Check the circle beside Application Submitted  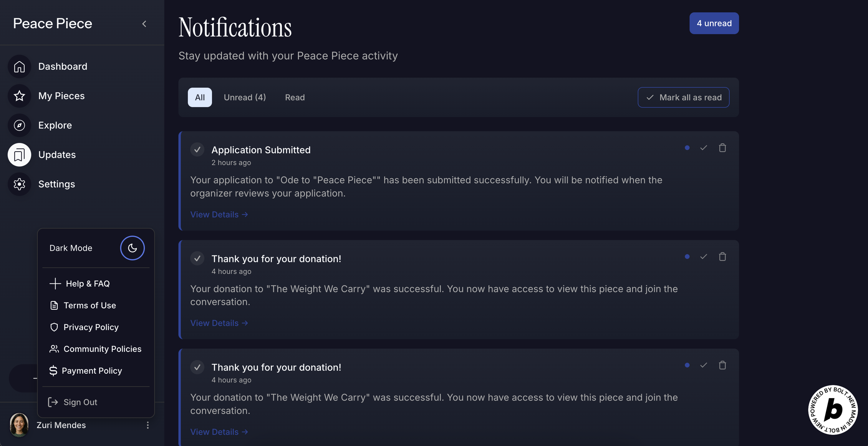point(197,150)
